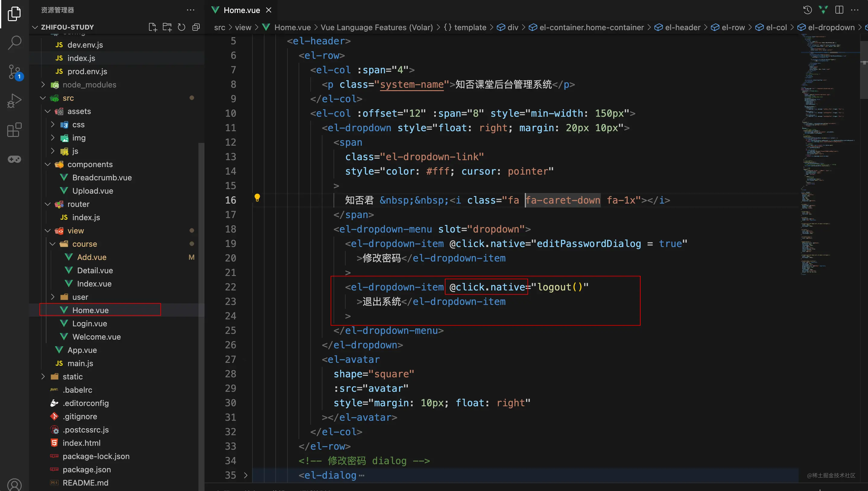Open the Extensions view
The width and height of the screenshot is (868, 491).
pyautogui.click(x=14, y=130)
